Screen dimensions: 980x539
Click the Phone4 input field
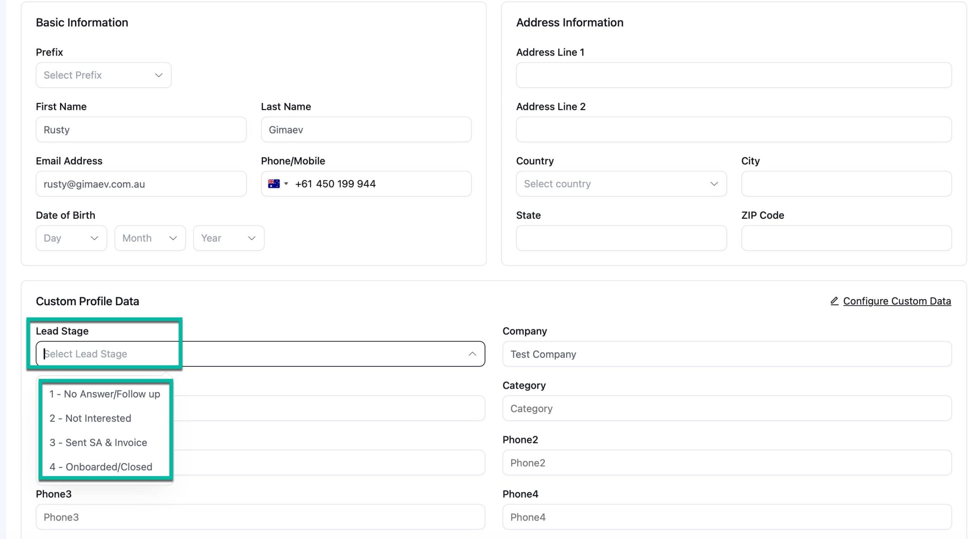tap(727, 517)
